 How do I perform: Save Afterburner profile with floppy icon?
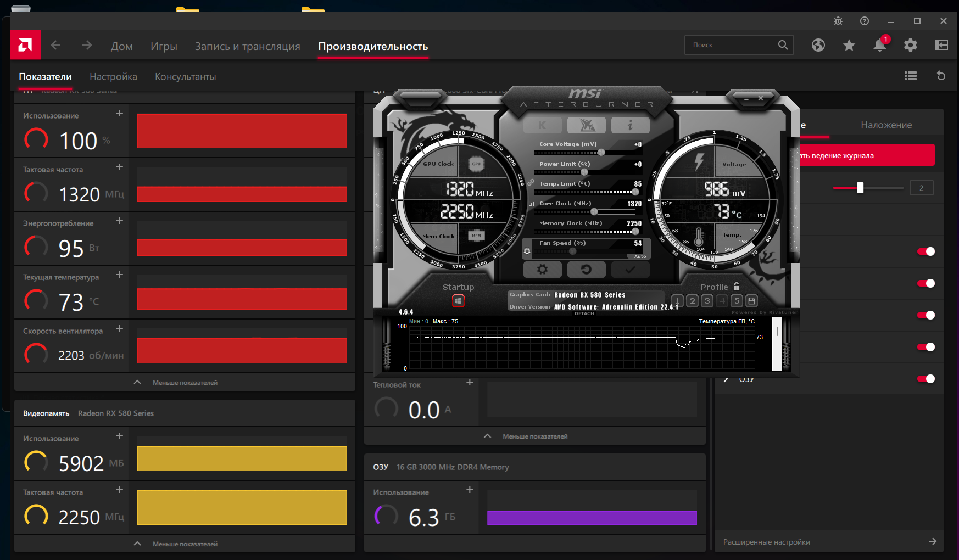752,301
